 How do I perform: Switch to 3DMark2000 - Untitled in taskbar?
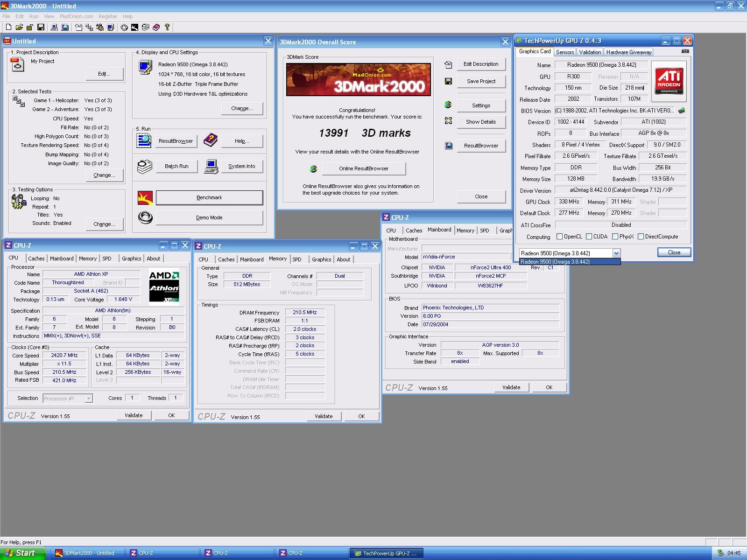coord(88,553)
